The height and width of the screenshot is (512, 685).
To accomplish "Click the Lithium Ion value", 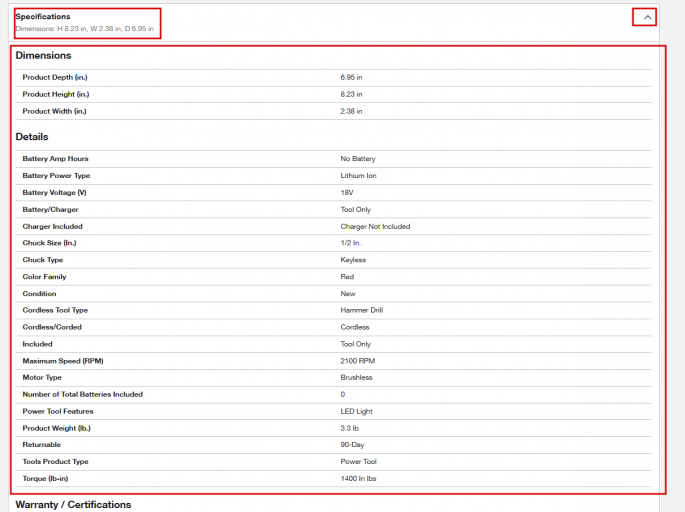I will (x=358, y=176).
